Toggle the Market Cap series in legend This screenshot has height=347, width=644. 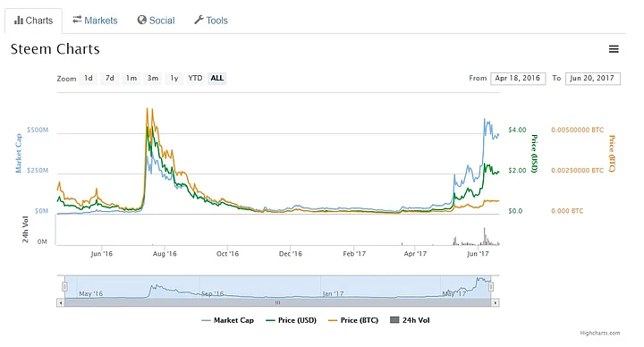click(x=228, y=320)
